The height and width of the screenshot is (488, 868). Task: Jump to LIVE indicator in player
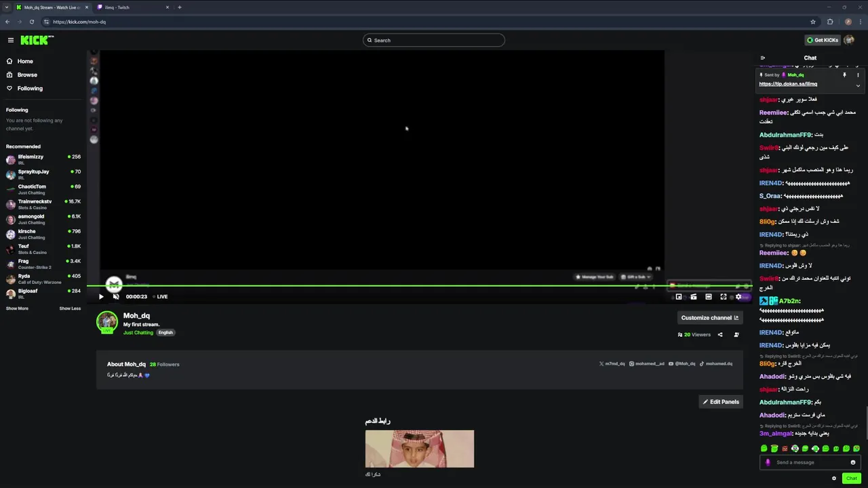click(160, 296)
